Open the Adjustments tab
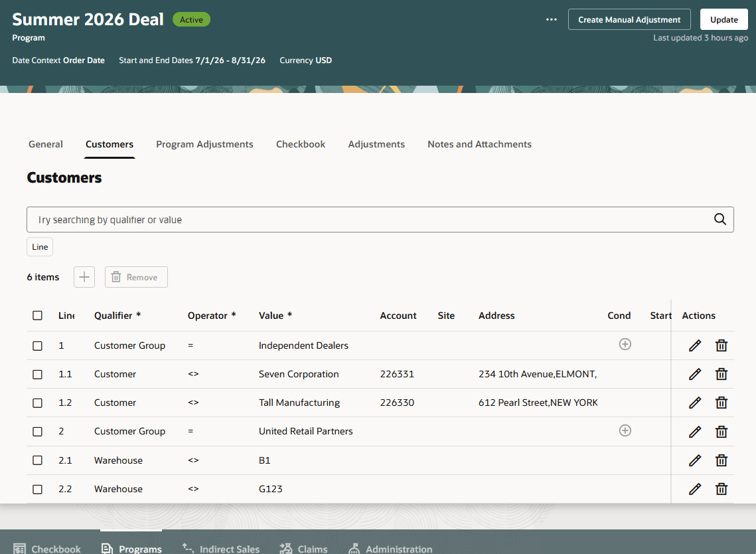This screenshot has height=554, width=756. (376, 144)
